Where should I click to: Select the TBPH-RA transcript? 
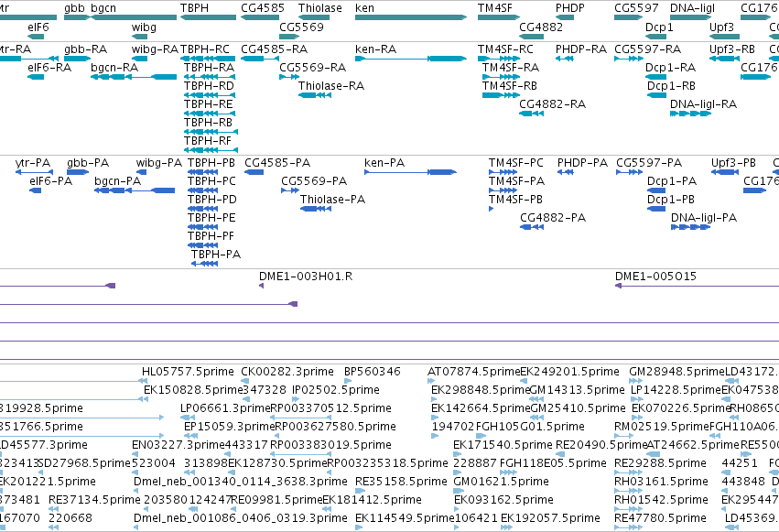pos(210,77)
